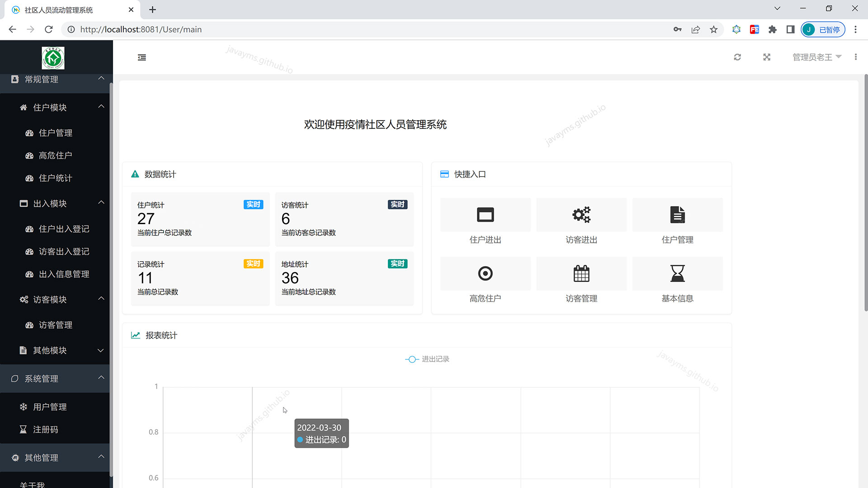The width and height of the screenshot is (868, 488).
Task: Open the 访客出入登记 sidebar link
Action: pyautogui.click(x=64, y=252)
